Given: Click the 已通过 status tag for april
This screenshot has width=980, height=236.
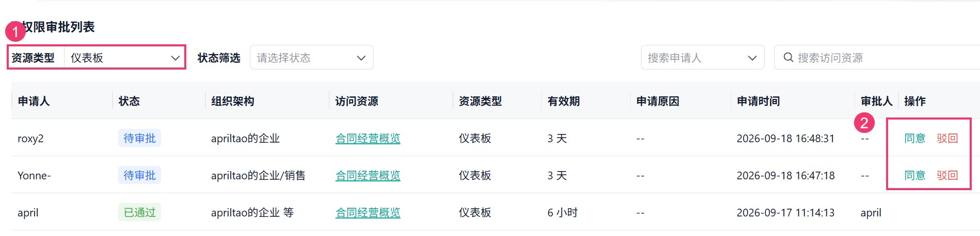Looking at the screenshot, I should point(139,212).
